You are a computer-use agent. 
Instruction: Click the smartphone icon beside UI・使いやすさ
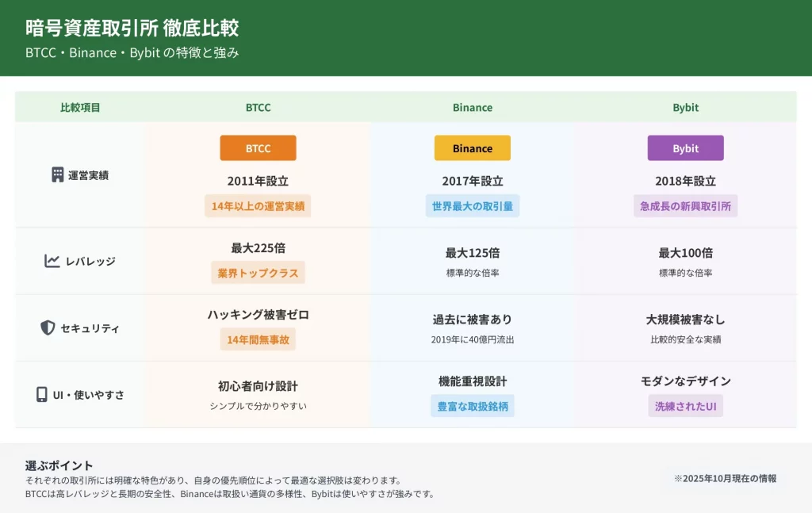point(42,395)
